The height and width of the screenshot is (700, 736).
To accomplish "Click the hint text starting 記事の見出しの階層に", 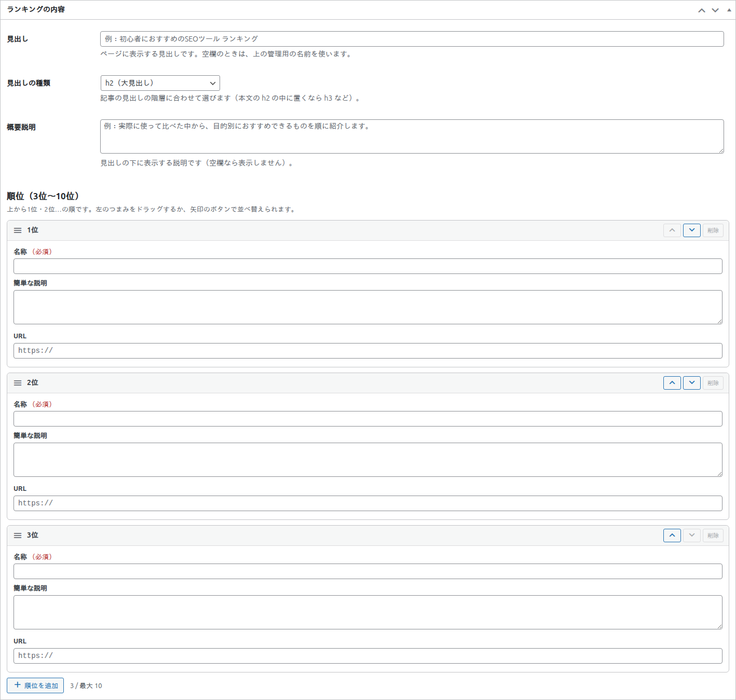I will [x=230, y=98].
